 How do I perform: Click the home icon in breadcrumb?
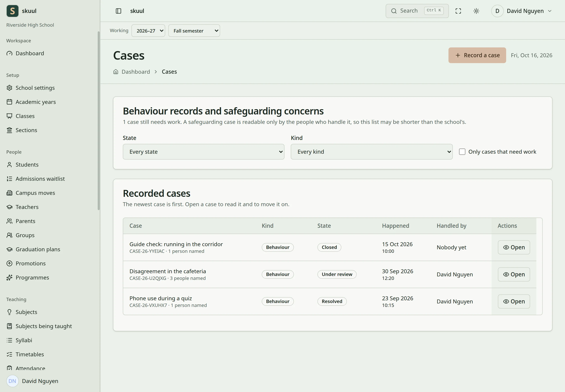click(116, 72)
